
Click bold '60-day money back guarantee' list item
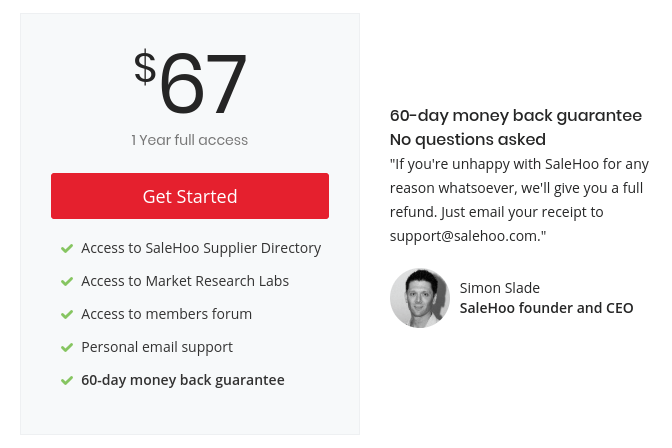[x=183, y=380]
